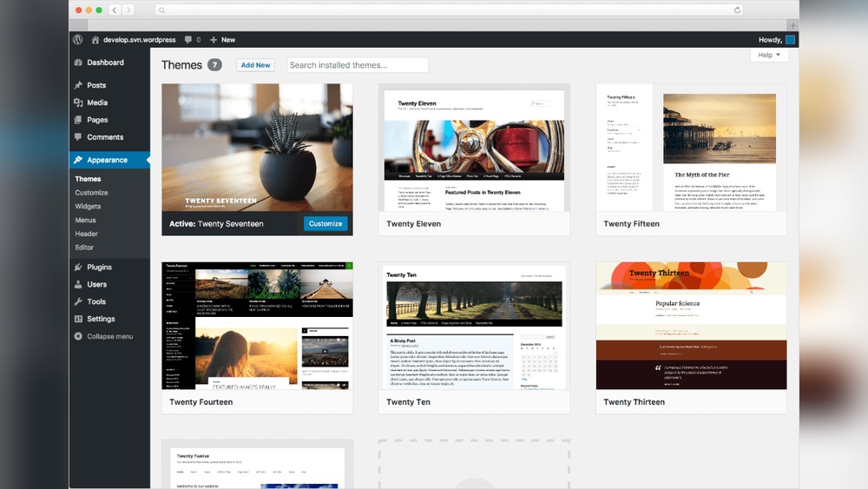Viewport: 868px width, 489px height.
Task: Focus the browser address bar
Action: (x=450, y=10)
